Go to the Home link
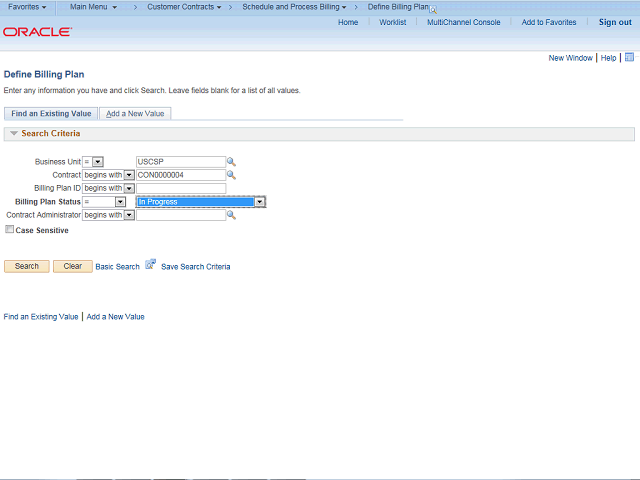The width and height of the screenshot is (640, 480). pyautogui.click(x=348, y=22)
